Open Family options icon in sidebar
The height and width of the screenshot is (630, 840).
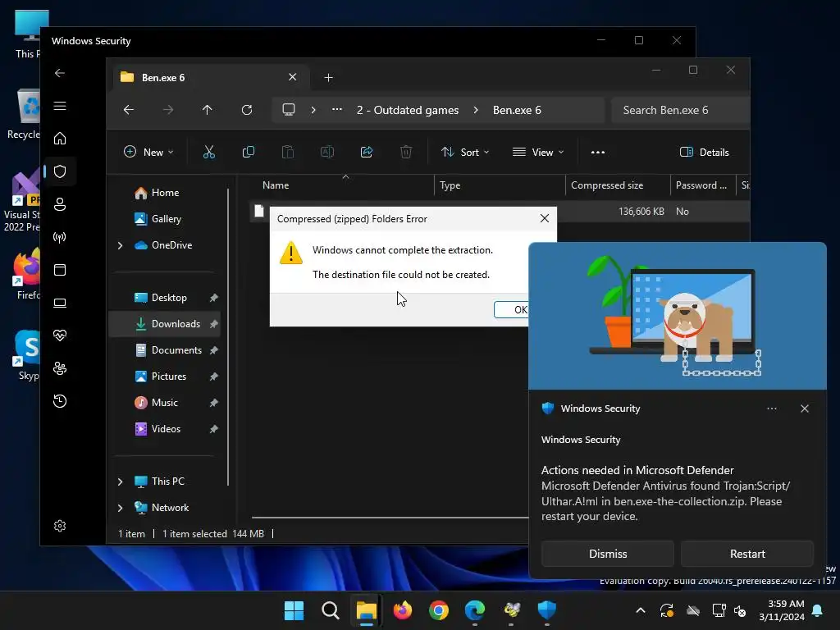(x=60, y=368)
